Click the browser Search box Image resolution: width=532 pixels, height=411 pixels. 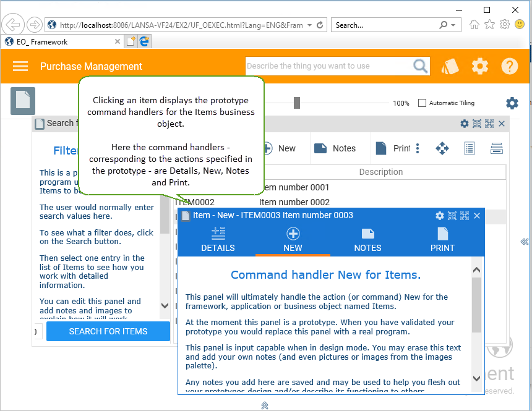coord(384,25)
